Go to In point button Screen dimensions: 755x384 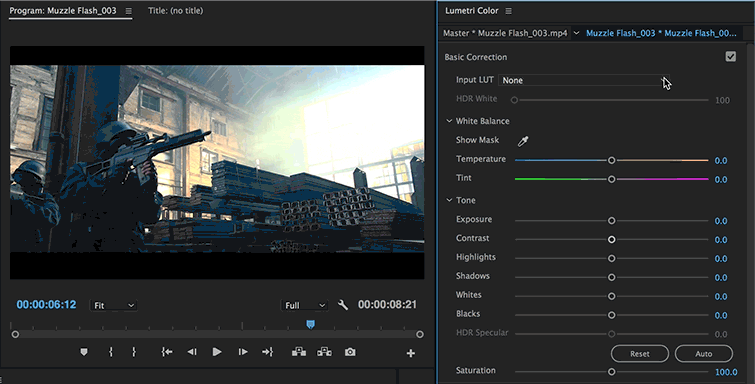coord(167,352)
